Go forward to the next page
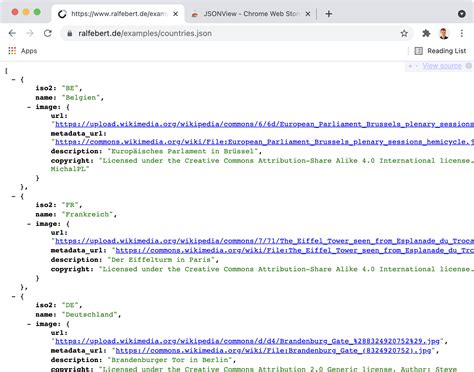The height and width of the screenshot is (372, 474). (30, 33)
